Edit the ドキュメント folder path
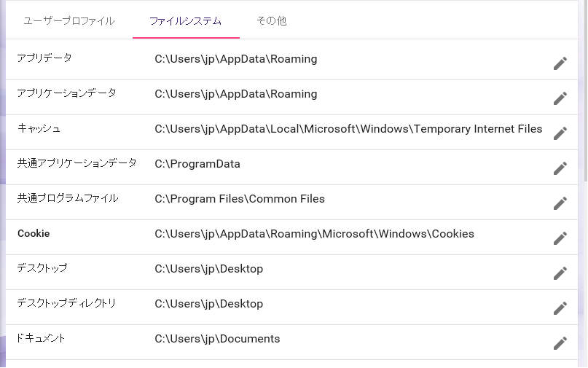588x368 pixels. 560,343
